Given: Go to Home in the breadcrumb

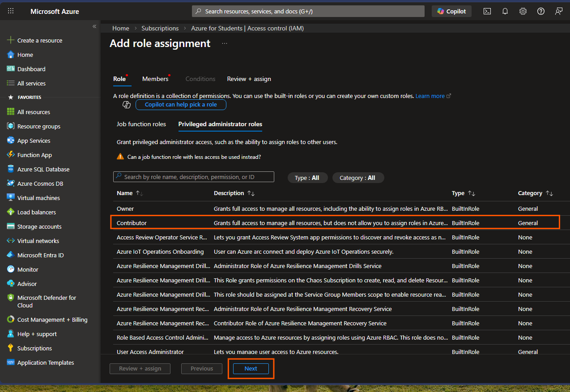Looking at the screenshot, I should 121,28.
